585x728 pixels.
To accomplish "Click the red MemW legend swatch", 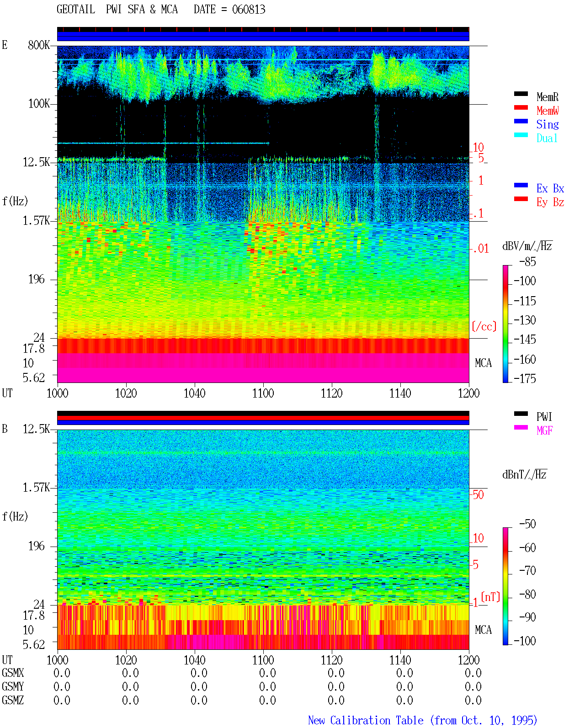I will point(521,107).
